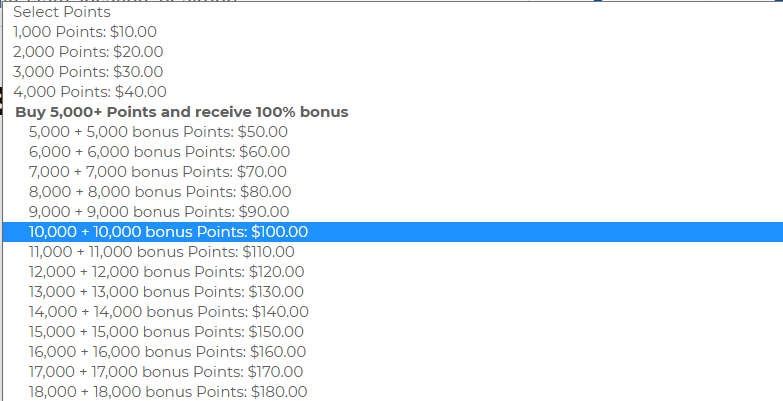Select the $80.00 bonus Points option
This screenshot has width=783, height=401.
160,192
